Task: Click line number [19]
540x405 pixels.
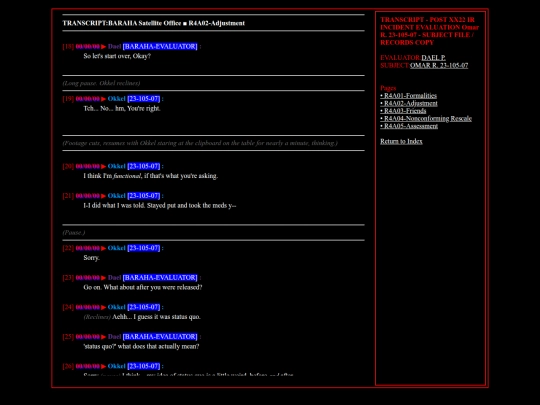Action: pos(68,99)
